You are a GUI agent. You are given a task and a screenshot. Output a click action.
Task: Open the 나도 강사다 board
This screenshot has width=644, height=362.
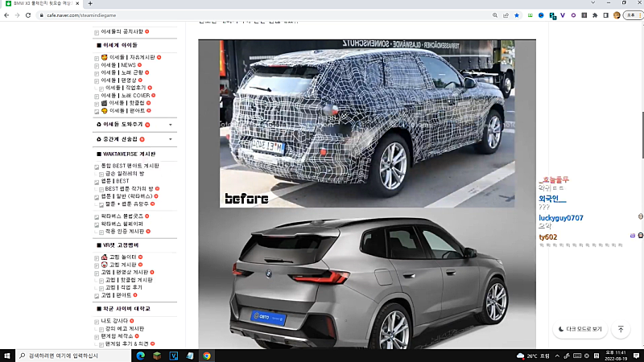click(x=114, y=321)
